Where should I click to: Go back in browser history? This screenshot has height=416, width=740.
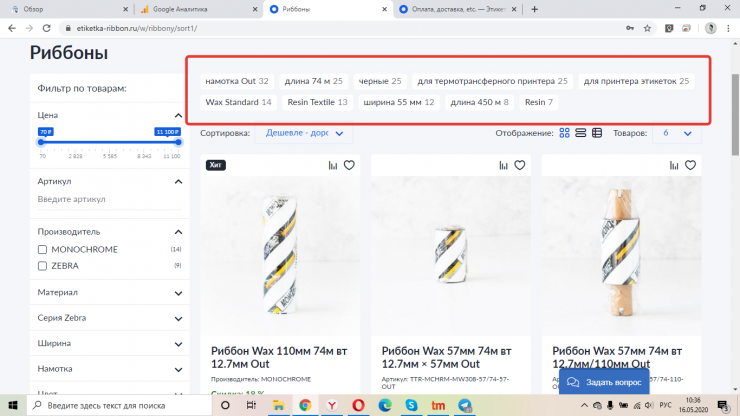(12, 28)
